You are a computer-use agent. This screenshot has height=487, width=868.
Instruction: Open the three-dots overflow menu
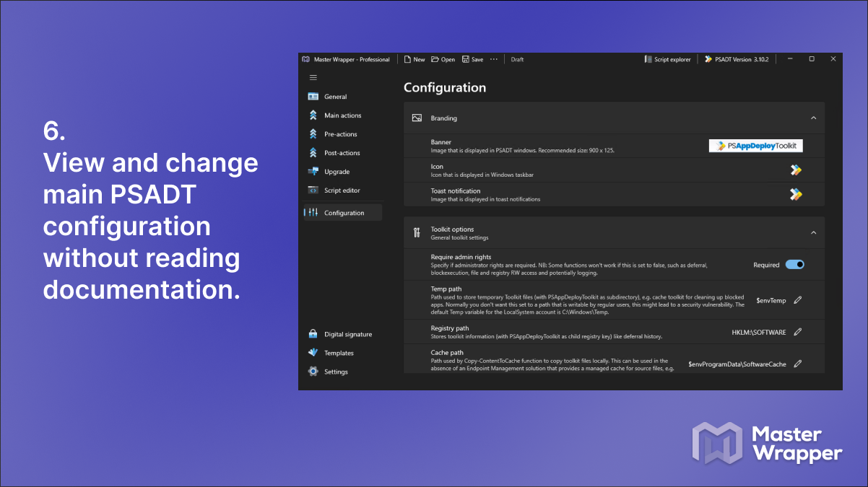coord(494,59)
